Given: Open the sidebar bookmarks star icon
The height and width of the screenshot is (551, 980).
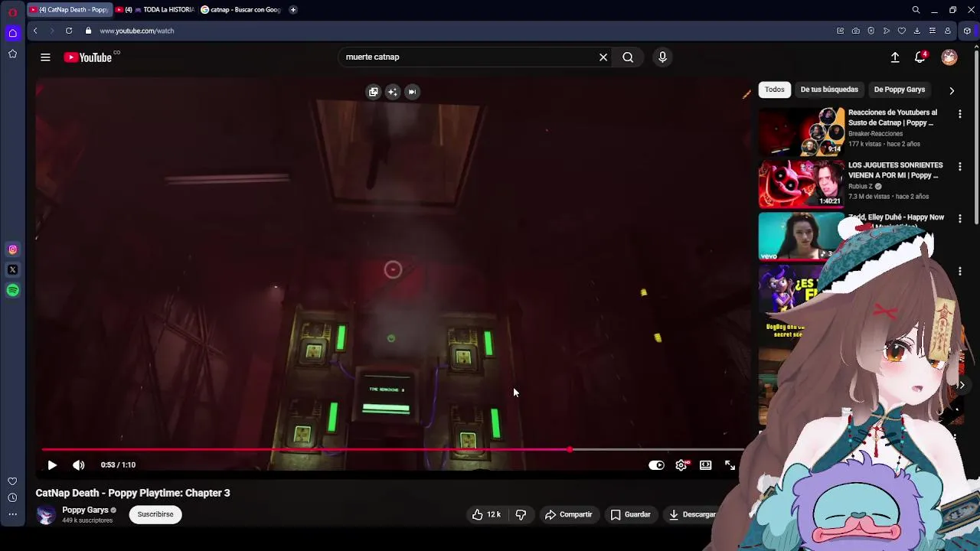Looking at the screenshot, I should coord(12,54).
